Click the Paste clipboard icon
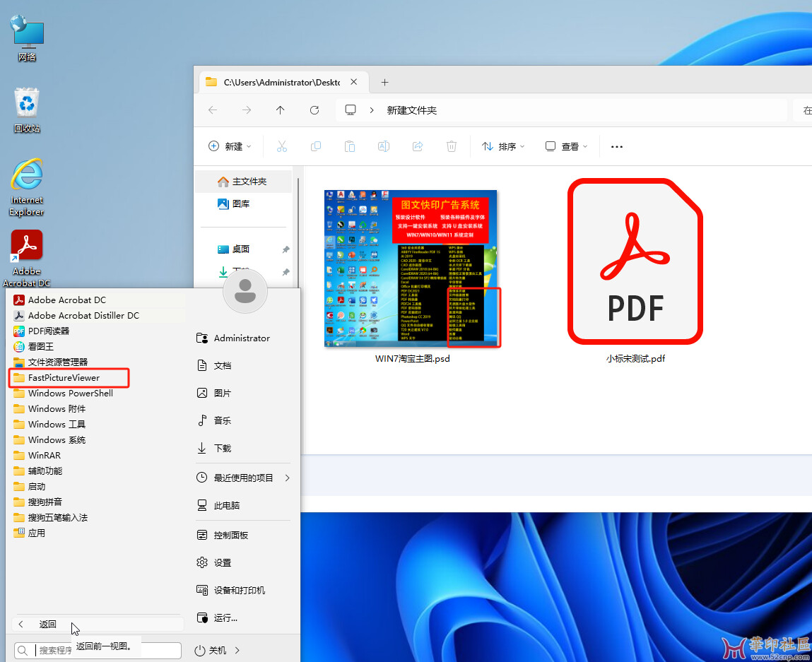Image resolution: width=812 pixels, height=662 pixels. tap(350, 146)
